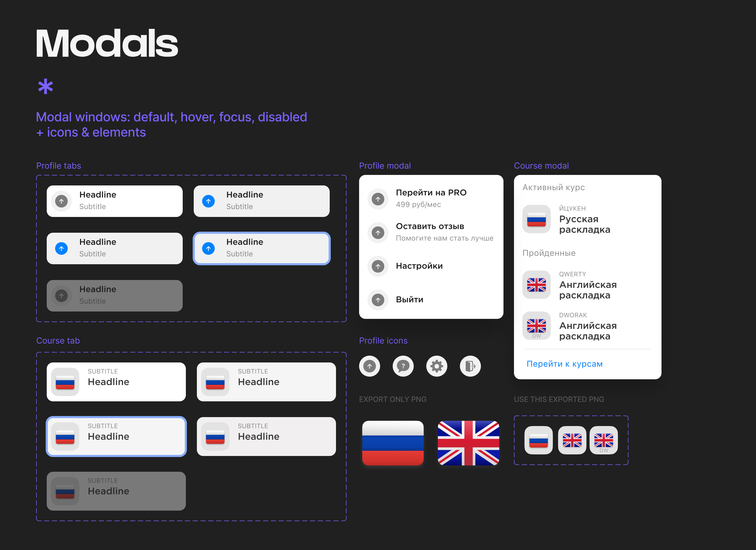Click the circular upgrade arrow profile icon
Viewport: 756px width, 550px height.
370,366
